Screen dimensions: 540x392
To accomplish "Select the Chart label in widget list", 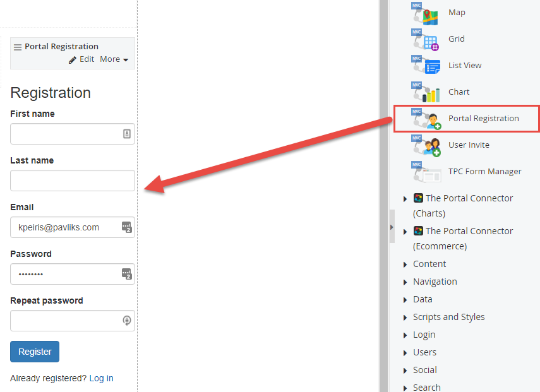I will pos(459,92).
